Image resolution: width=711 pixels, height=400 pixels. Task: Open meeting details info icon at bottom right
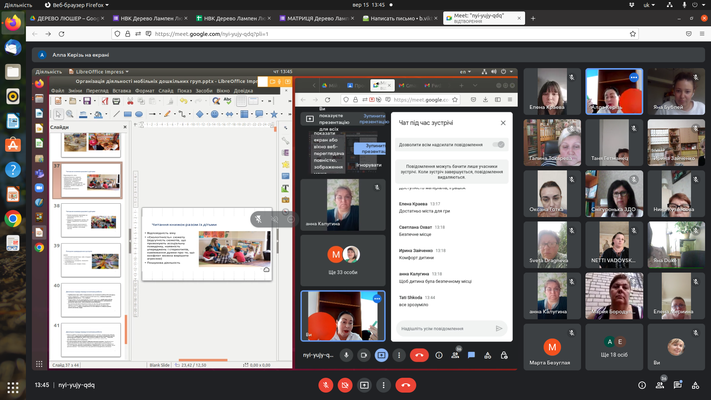point(642,385)
